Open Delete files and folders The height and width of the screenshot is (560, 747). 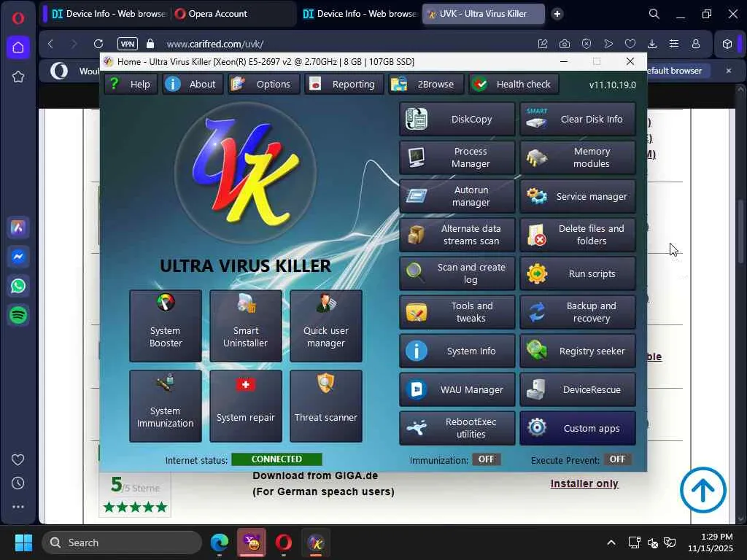tap(578, 235)
